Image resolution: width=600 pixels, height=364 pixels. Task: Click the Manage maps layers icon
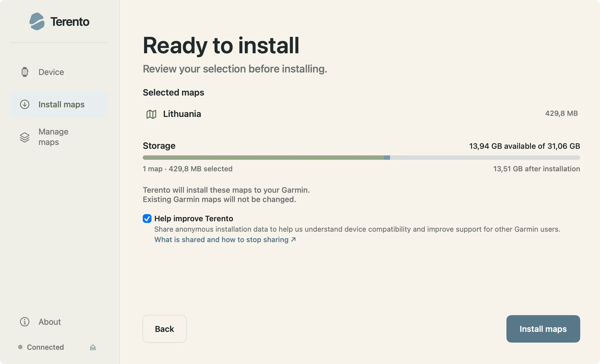25,137
